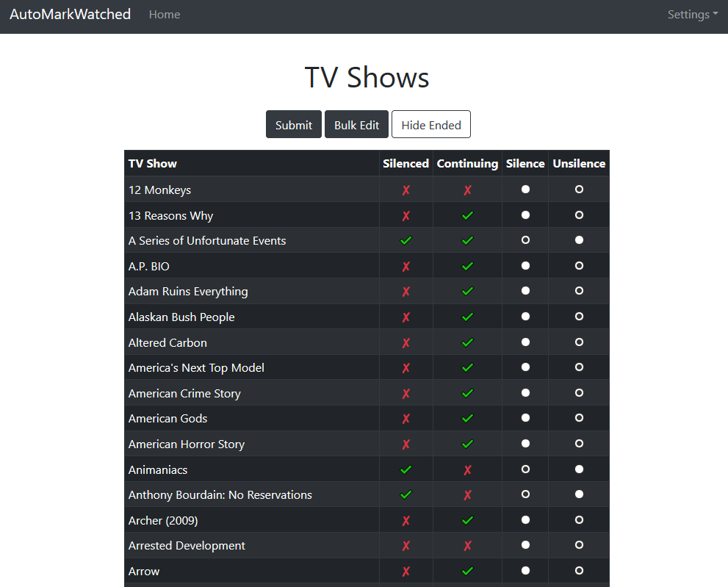Viewport: 728px width, 587px height.
Task: Click the red X Silenced icon for A.P. BIO
Action: (x=406, y=267)
